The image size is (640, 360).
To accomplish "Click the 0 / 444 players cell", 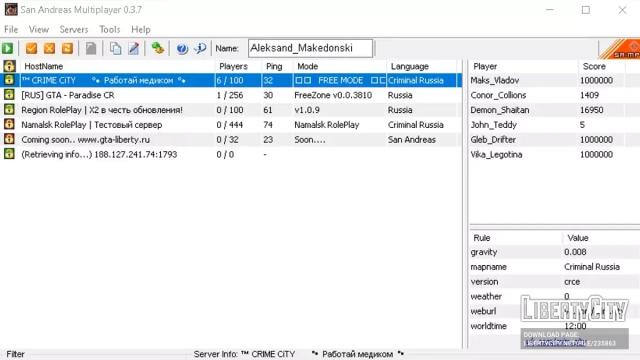I will 230,124.
